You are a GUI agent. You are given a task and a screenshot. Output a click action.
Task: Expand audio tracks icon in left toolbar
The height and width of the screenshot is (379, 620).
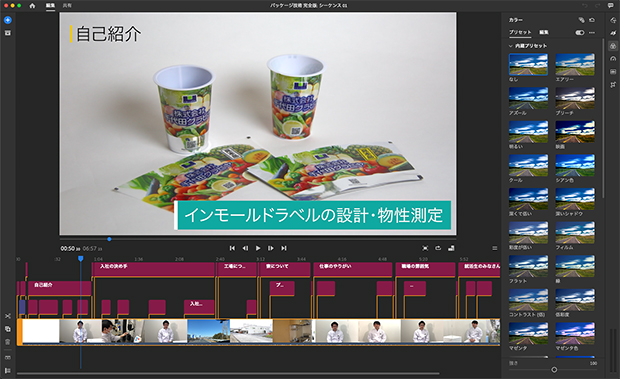[x=8, y=358]
